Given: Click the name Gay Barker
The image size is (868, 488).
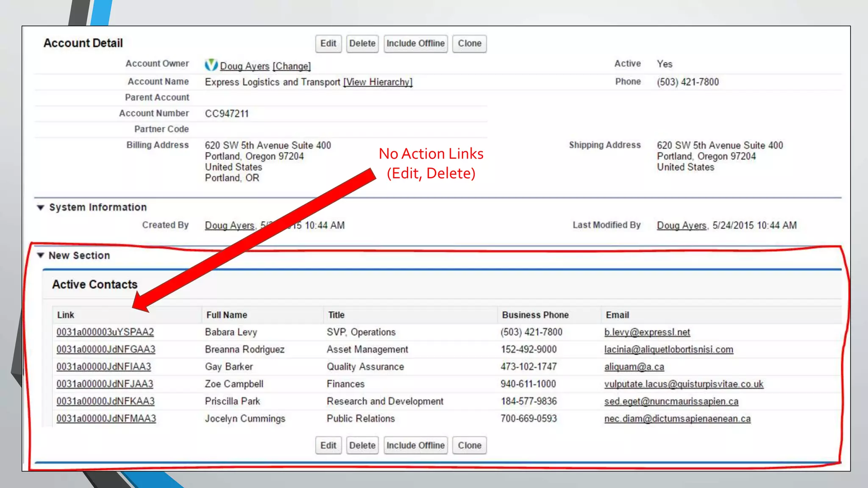Looking at the screenshot, I should pyautogui.click(x=229, y=367).
